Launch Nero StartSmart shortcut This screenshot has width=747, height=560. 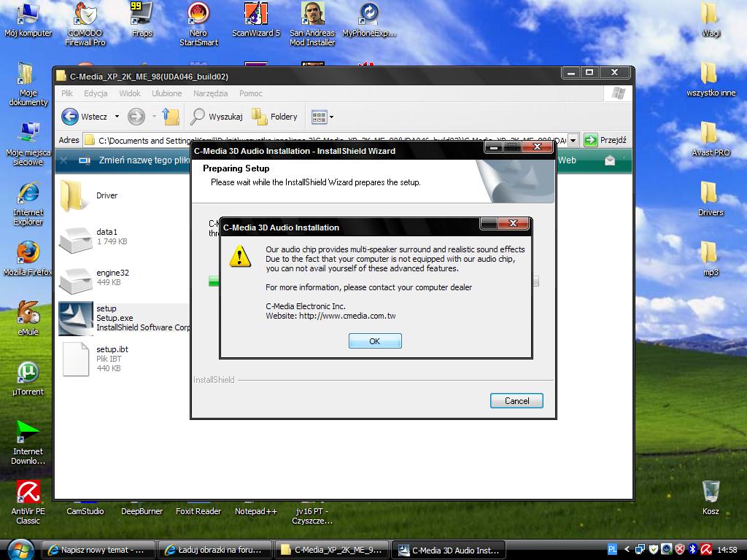pos(198,24)
